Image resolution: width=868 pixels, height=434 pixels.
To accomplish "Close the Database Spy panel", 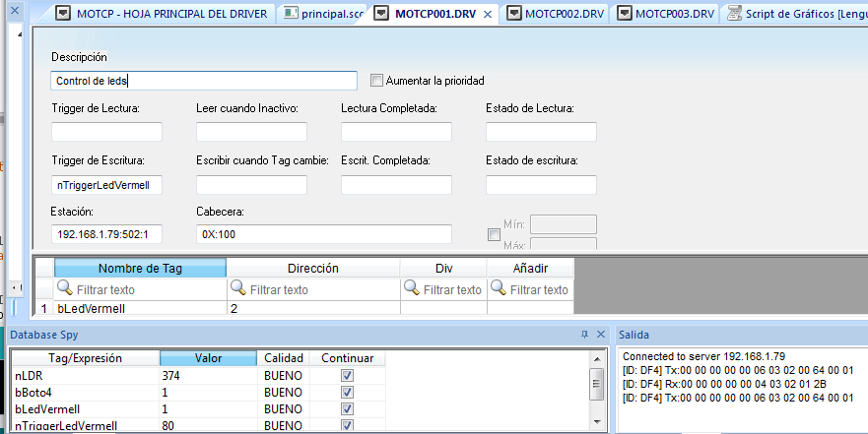I will (x=601, y=335).
